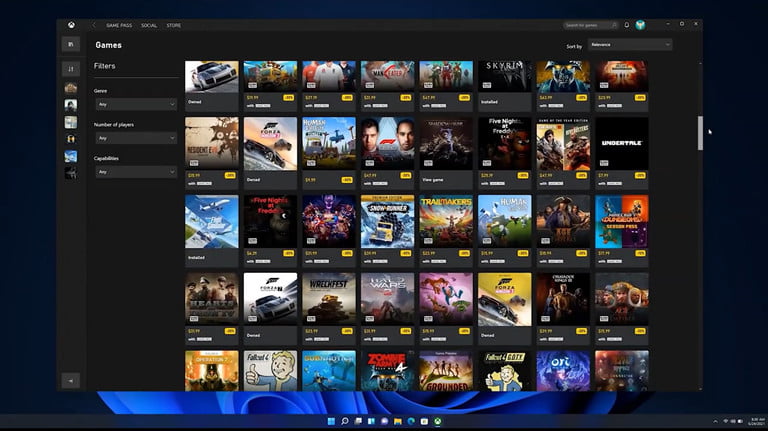Switch to the Store tab
This screenshot has width=768, height=431.
(x=173, y=25)
